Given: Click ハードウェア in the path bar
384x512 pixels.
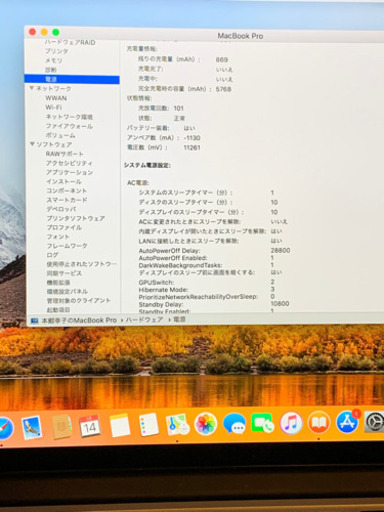Looking at the screenshot, I should point(144,320).
